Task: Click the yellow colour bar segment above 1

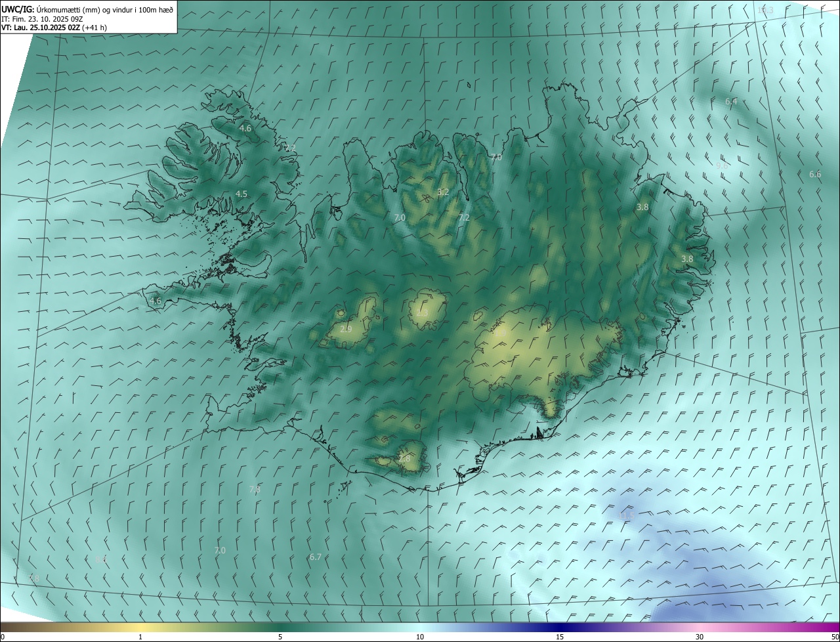Action: point(140,627)
